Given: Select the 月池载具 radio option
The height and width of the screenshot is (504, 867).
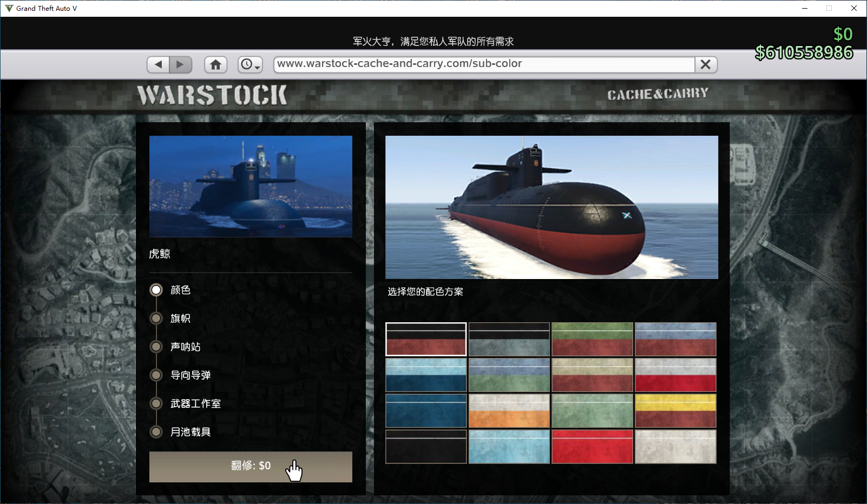Looking at the screenshot, I should 156,432.
